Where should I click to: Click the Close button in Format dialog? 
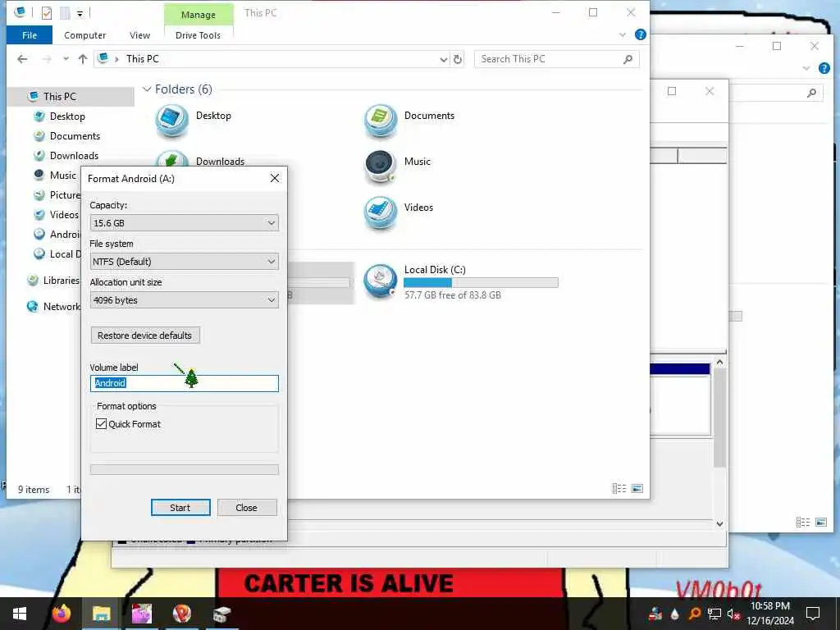247,508
